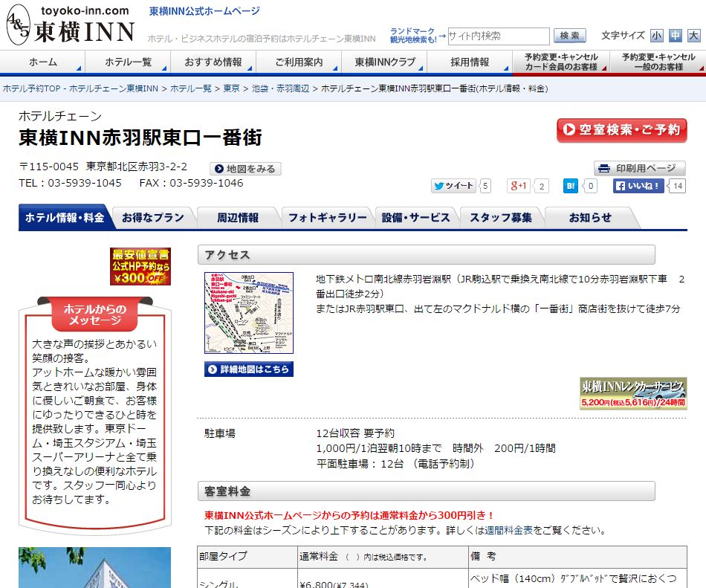The image size is (706, 588).
Task: Click the 検索 search button
Action: (569, 36)
